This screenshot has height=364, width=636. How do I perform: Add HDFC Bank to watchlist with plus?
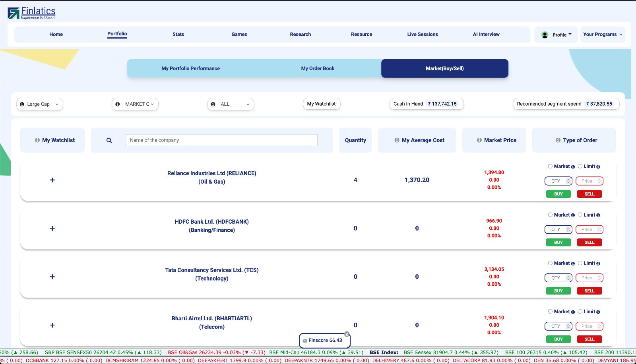click(52, 228)
